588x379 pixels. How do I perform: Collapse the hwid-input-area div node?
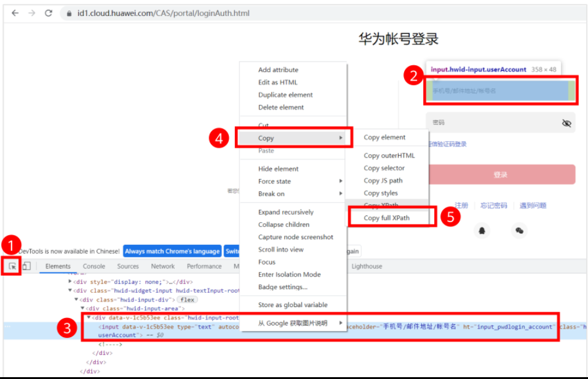[x=82, y=308]
